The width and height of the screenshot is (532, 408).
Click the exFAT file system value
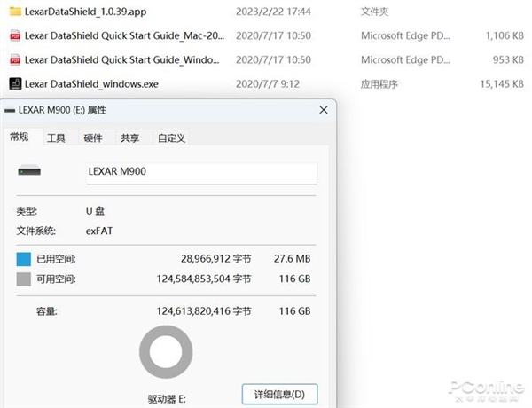(x=99, y=231)
